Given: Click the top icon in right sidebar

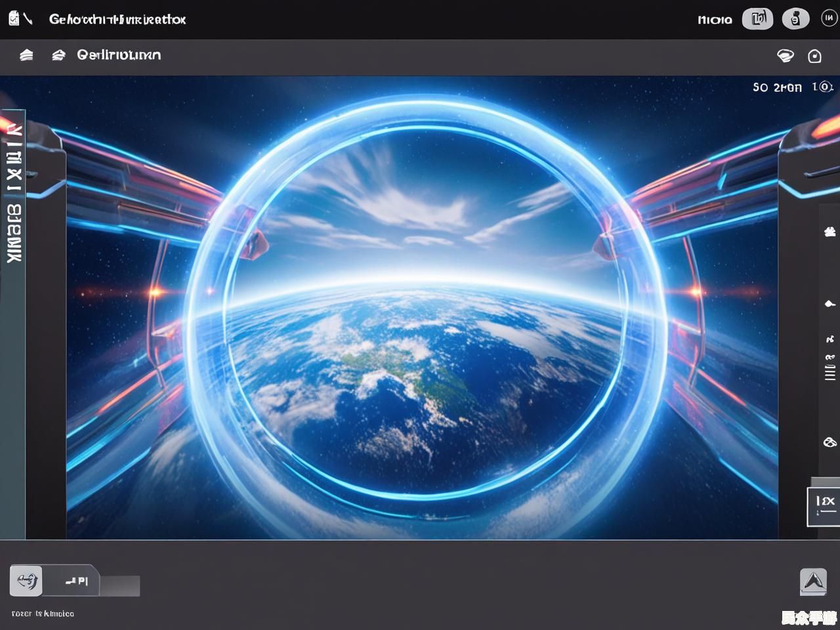Looking at the screenshot, I should click(829, 232).
